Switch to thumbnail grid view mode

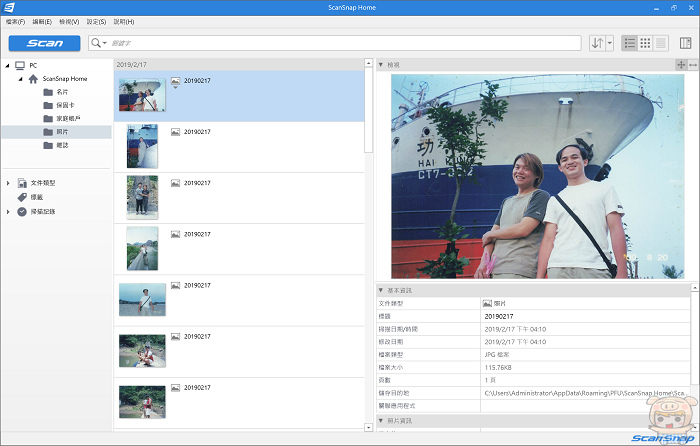(645, 43)
